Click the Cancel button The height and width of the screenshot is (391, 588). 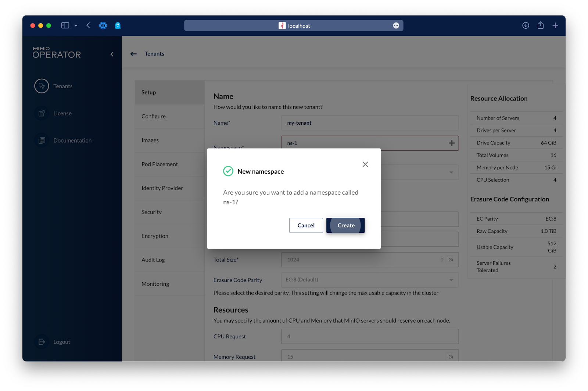306,225
